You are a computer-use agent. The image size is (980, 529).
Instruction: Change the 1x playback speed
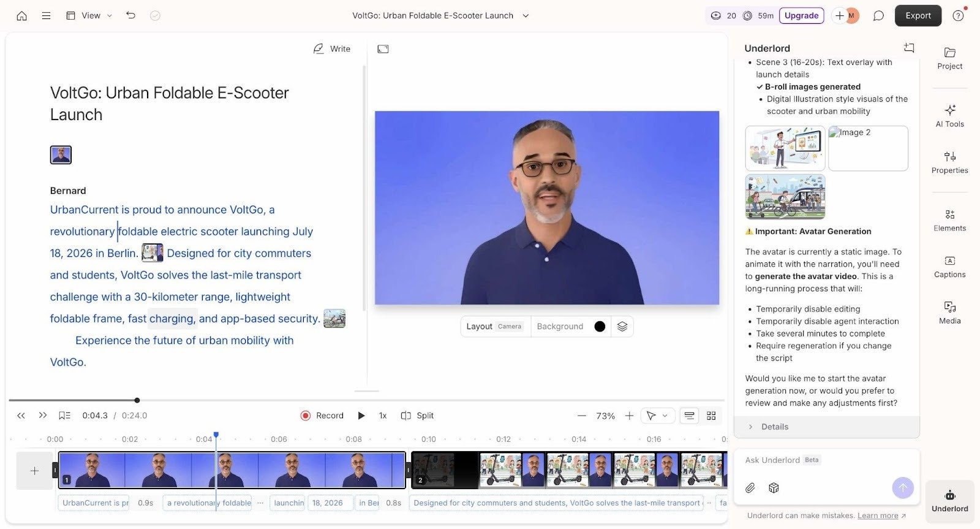(x=383, y=416)
